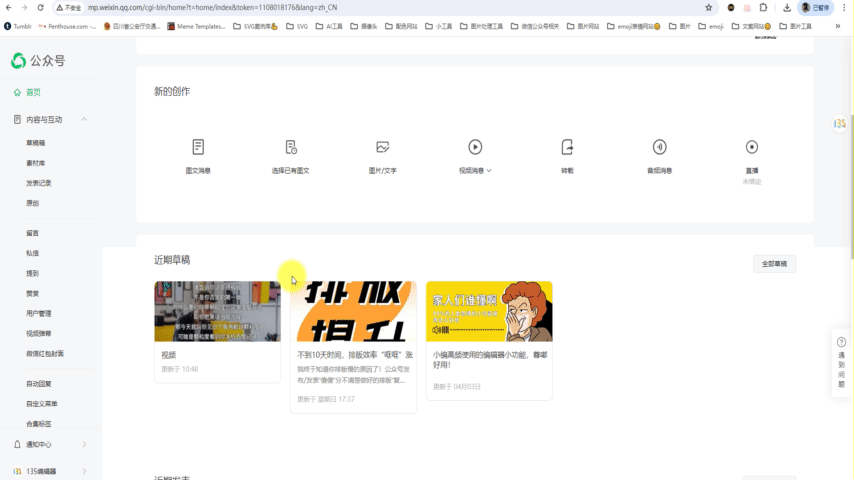
Task: Click the 135 floating icon at right edge
Action: (840, 124)
